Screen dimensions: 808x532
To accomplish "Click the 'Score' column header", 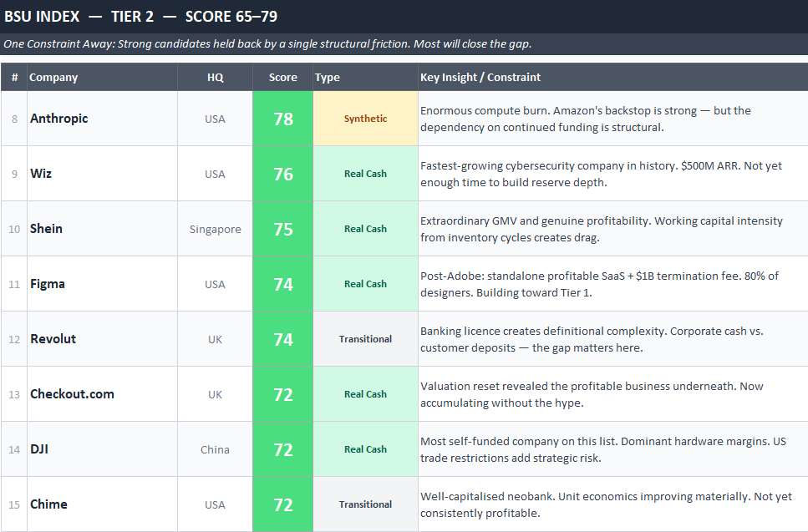I will click(x=283, y=77).
